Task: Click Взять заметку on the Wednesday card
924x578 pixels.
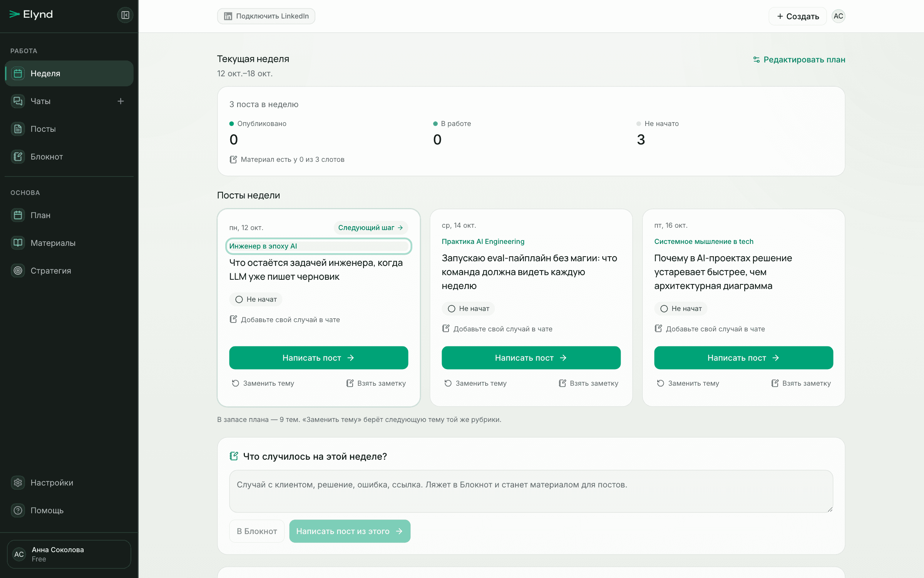Action: coord(589,383)
